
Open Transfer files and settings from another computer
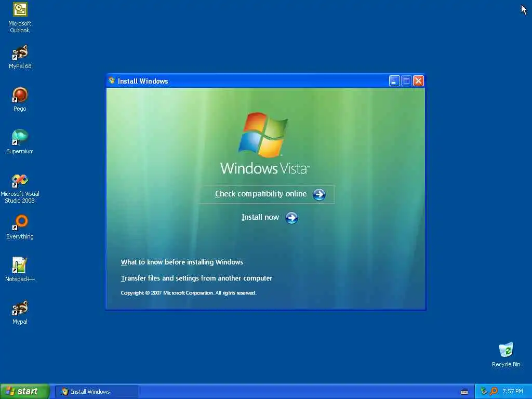[x=196, y=278]
